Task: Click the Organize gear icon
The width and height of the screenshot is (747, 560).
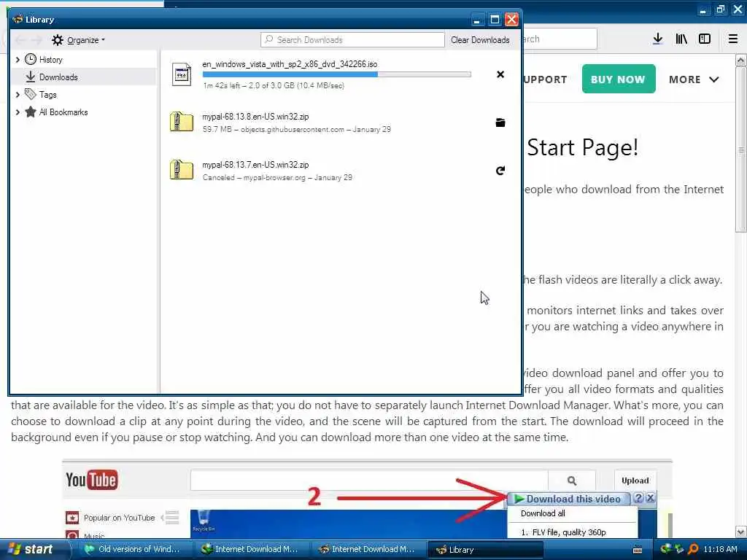Action: pyautogui.click(x=58, y=40)
